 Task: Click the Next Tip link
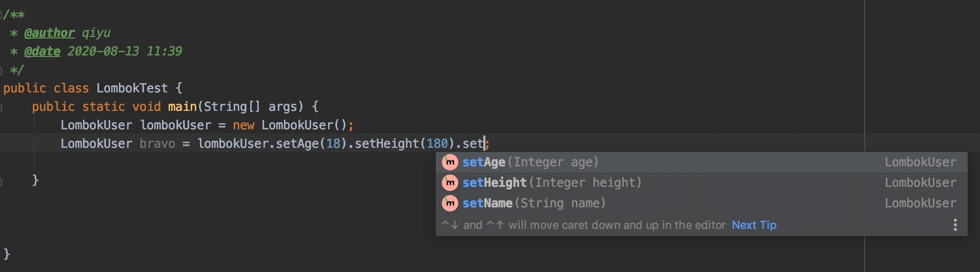click(x=753, y=225)
